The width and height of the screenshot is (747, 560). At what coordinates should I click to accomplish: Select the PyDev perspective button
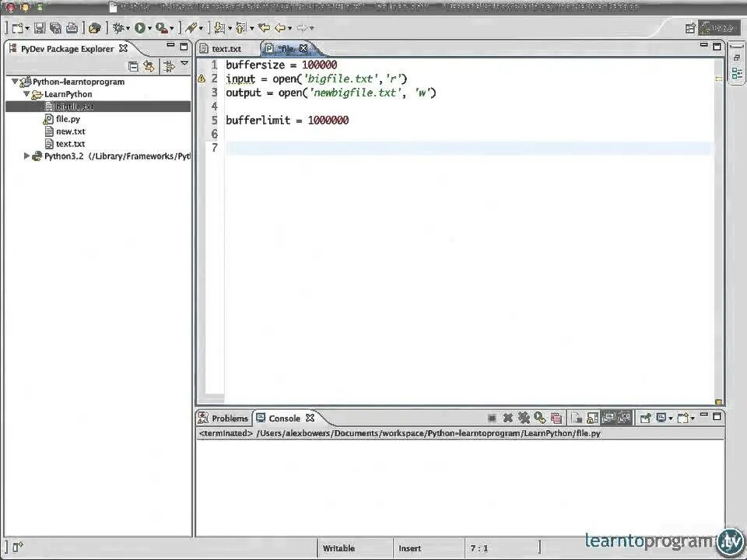point(719,28)
